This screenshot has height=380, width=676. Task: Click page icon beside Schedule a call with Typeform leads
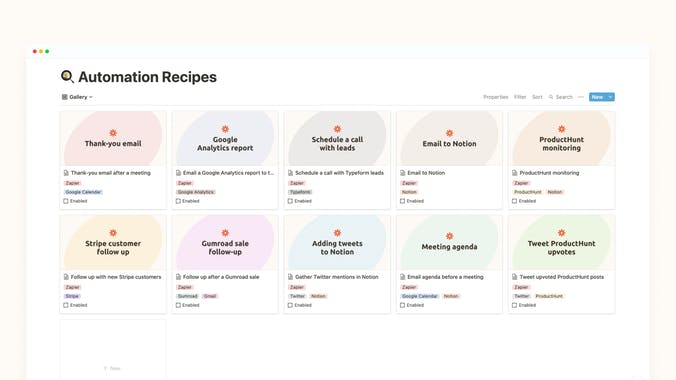coord(290,173)
